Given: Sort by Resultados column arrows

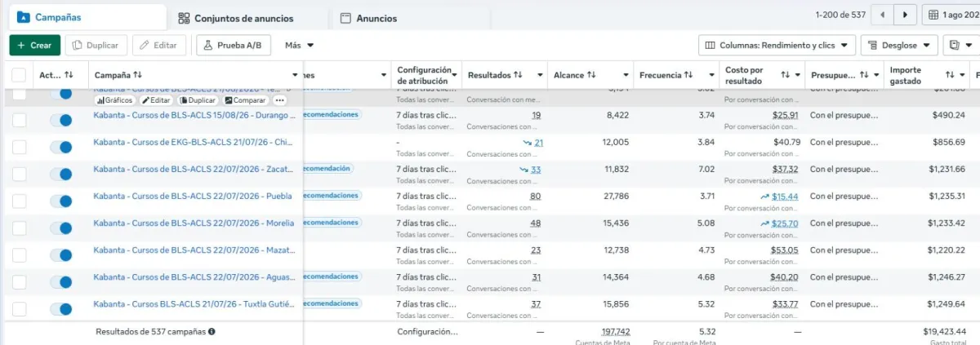Looking at the screenshot, I should [518, 75].
